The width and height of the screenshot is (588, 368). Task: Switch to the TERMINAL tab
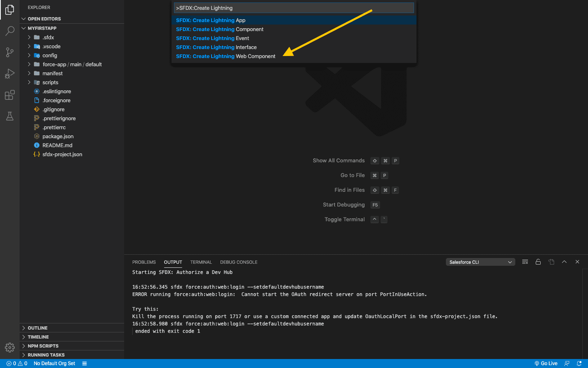[x=201, y=262]
